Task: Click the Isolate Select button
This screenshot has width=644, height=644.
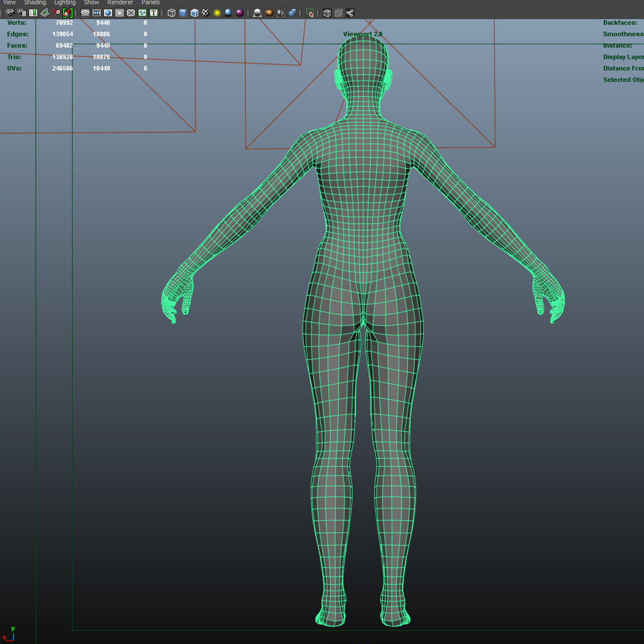Action: 310,13
